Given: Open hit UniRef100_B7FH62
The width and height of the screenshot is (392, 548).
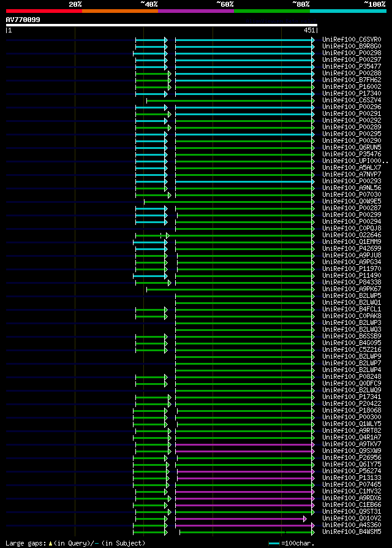Looking at the screenshot, I should coord(352,80).
